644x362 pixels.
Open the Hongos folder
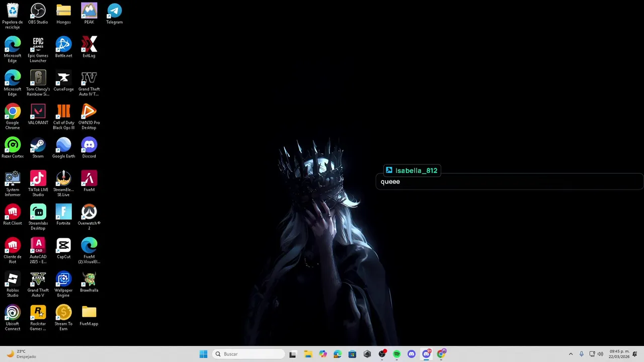coord(63,14)
